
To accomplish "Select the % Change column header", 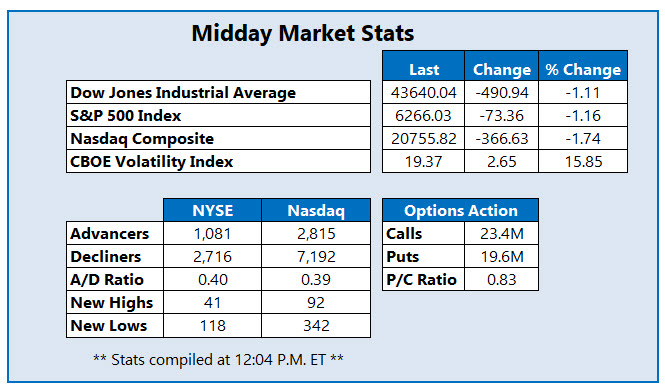I will 583,66.
